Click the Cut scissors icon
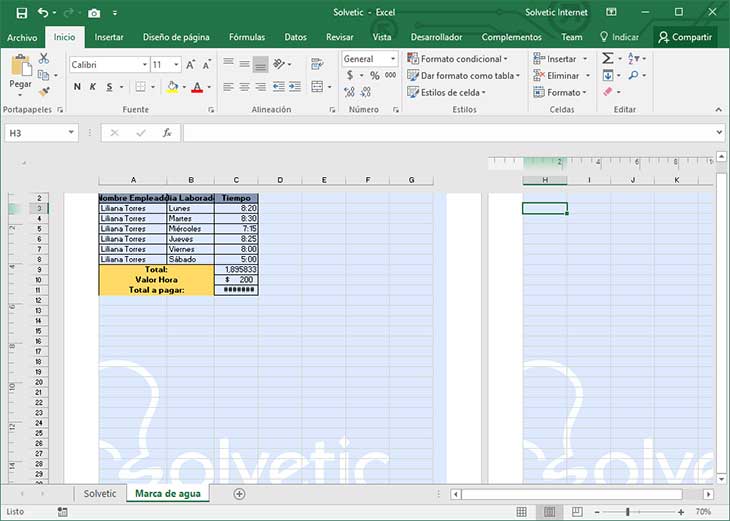The width and height of the screenshot is (730, 521). (x=44, y=58)
